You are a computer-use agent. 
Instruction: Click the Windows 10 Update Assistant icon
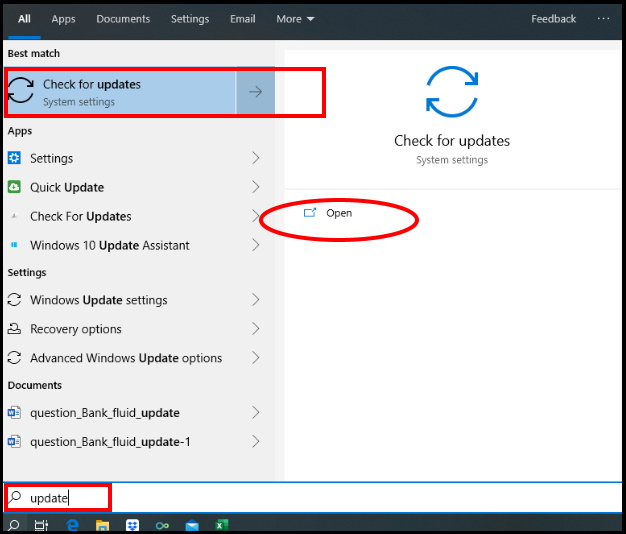point(14,245)
